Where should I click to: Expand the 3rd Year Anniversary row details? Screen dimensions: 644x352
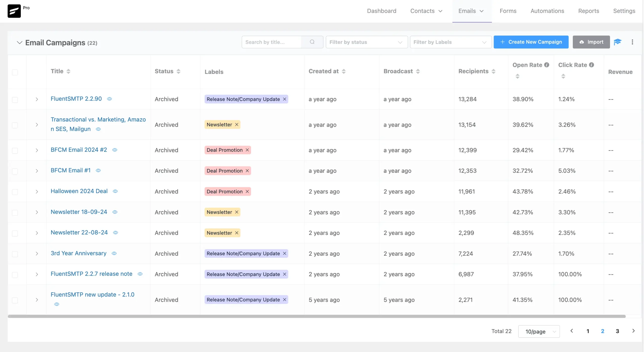click(x=37, y=254)
